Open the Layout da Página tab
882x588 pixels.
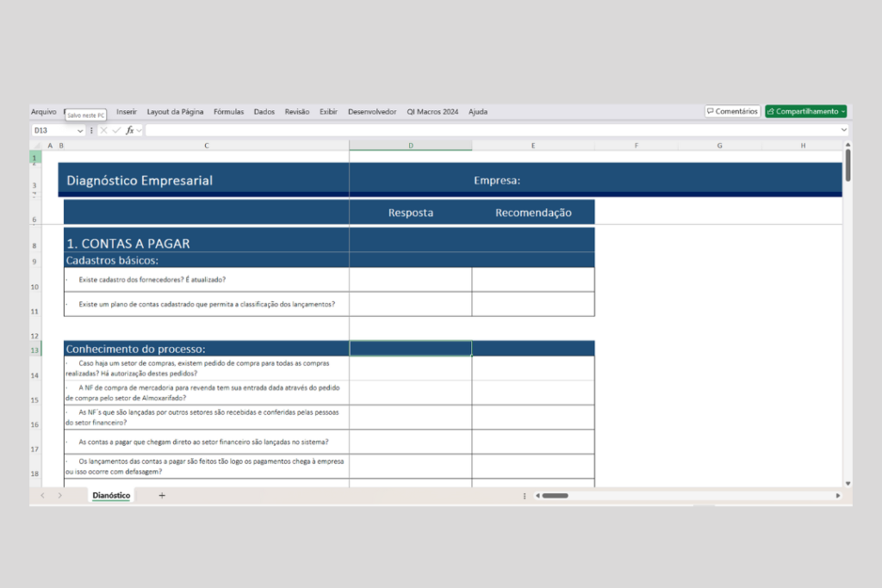tap(175, 112)
